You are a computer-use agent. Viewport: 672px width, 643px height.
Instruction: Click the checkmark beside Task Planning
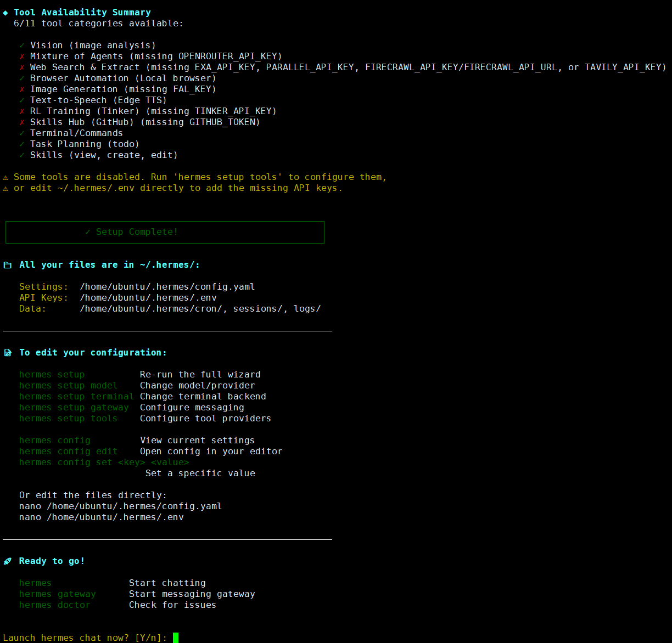point(22,144)
